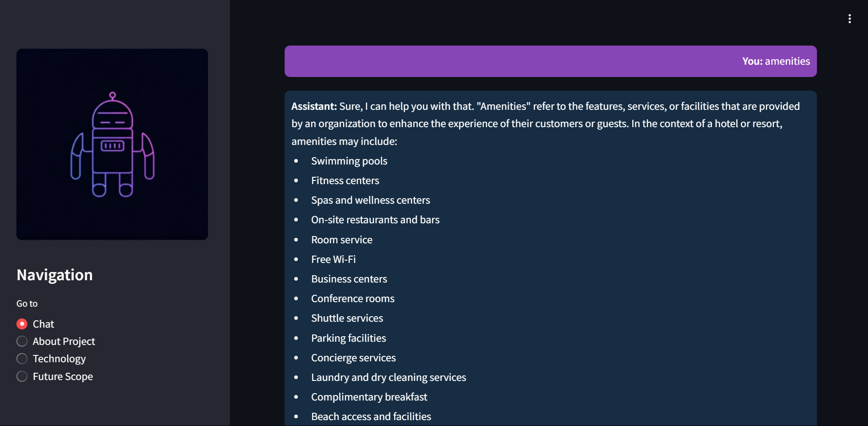Click 'Beach access and facilities' item

coord(371,416)
